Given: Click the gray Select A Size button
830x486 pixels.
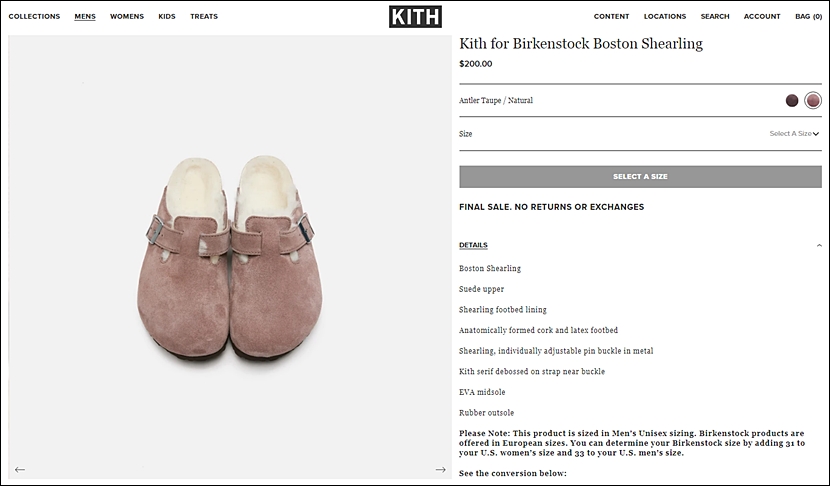Looking at the screenshot, I should point(640,177).
